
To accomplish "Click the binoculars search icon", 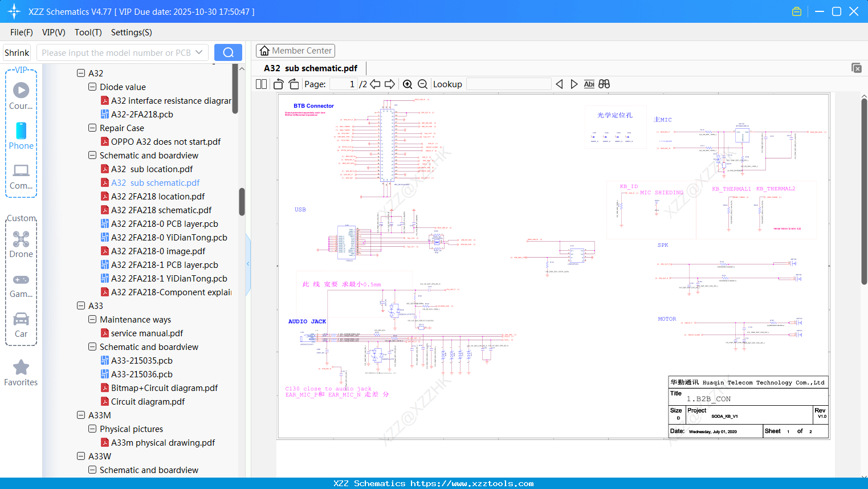I will [604, 84].
